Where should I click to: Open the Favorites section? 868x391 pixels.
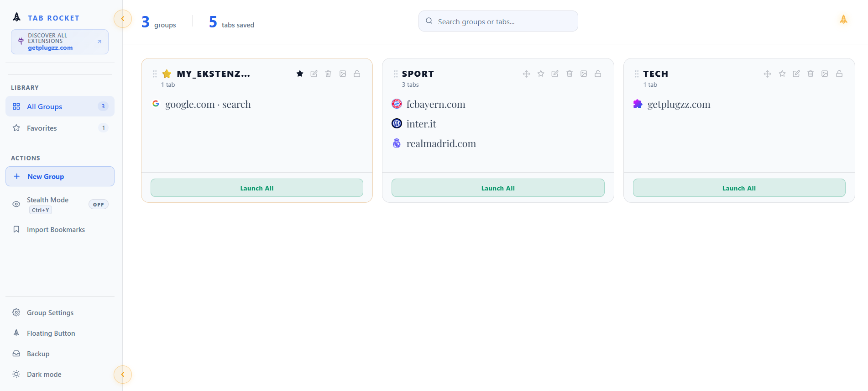pyautogui.click(x=60, y=128)
